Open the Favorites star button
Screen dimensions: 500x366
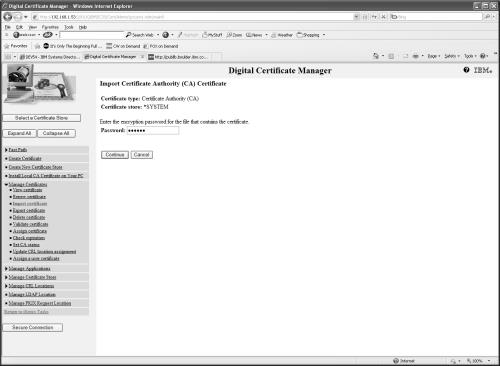coord(15,46)
